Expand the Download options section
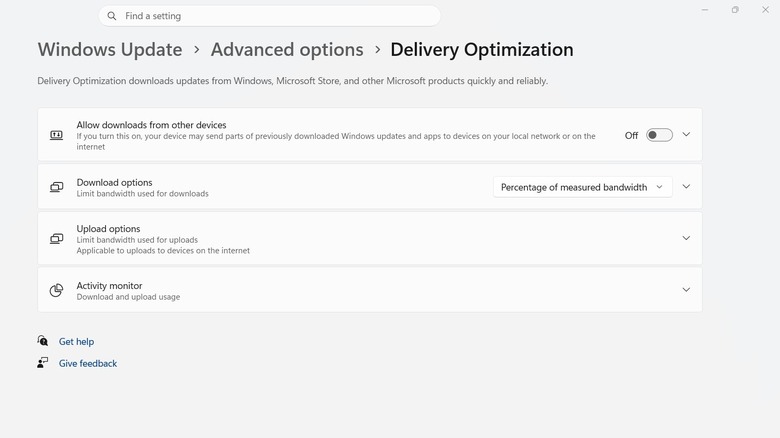Image resolution: width=780 pixels, height=438 pixels. (686, 187)
